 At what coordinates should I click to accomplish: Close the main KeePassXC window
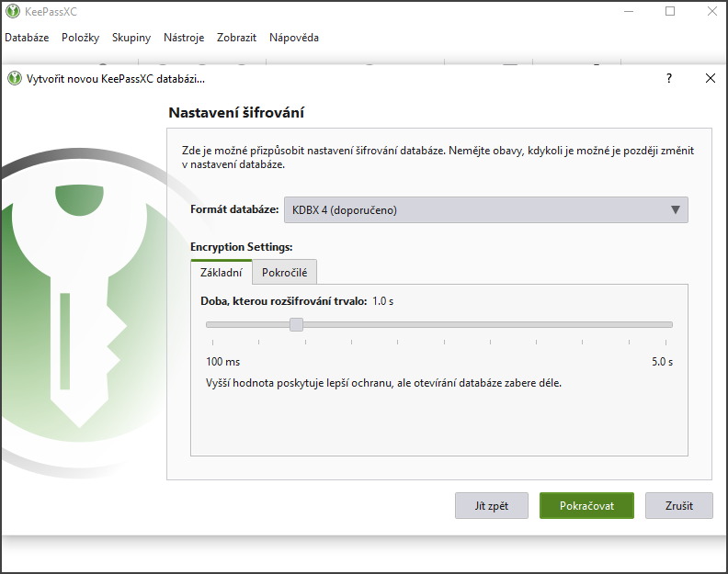pyautogui.click(x=711, y=12)
